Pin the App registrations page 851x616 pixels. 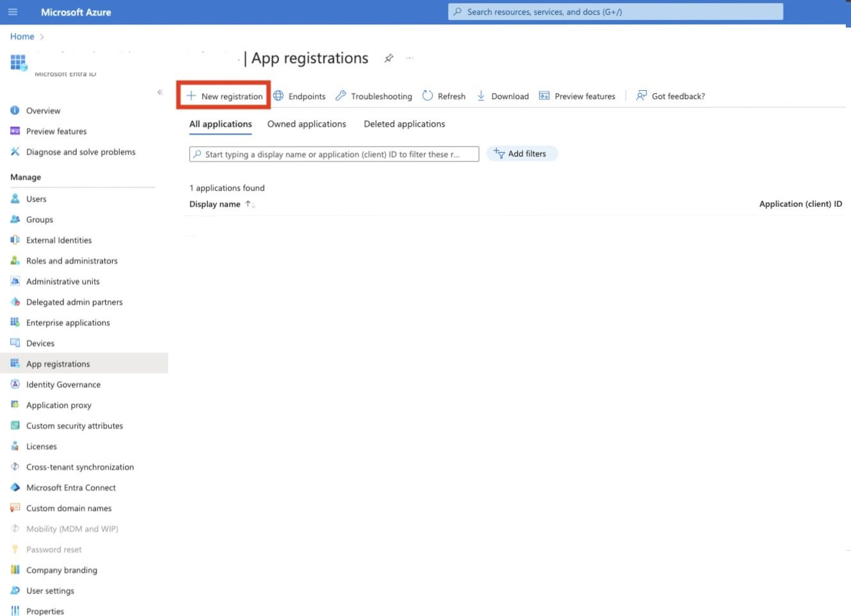click(x=389, y=58)
